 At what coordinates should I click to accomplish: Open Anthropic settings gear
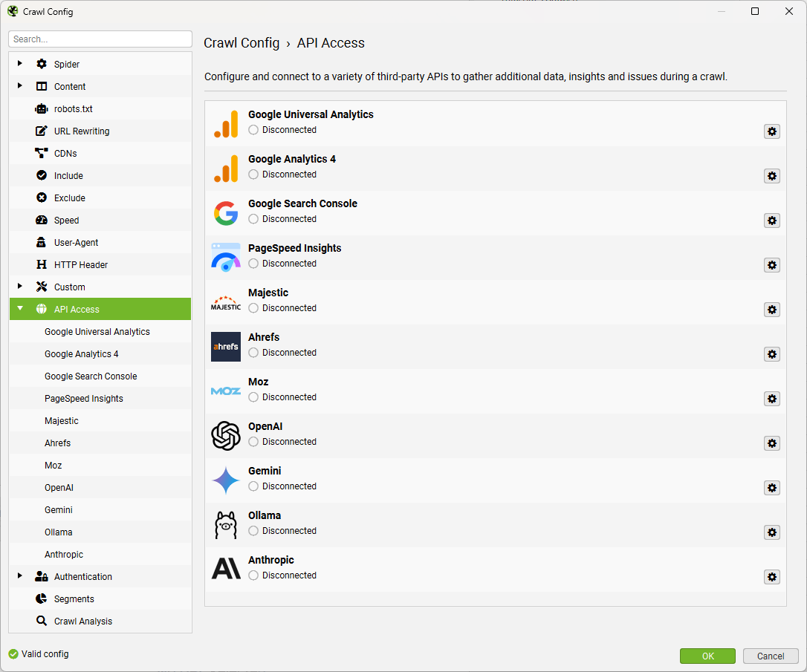point(771,578)
